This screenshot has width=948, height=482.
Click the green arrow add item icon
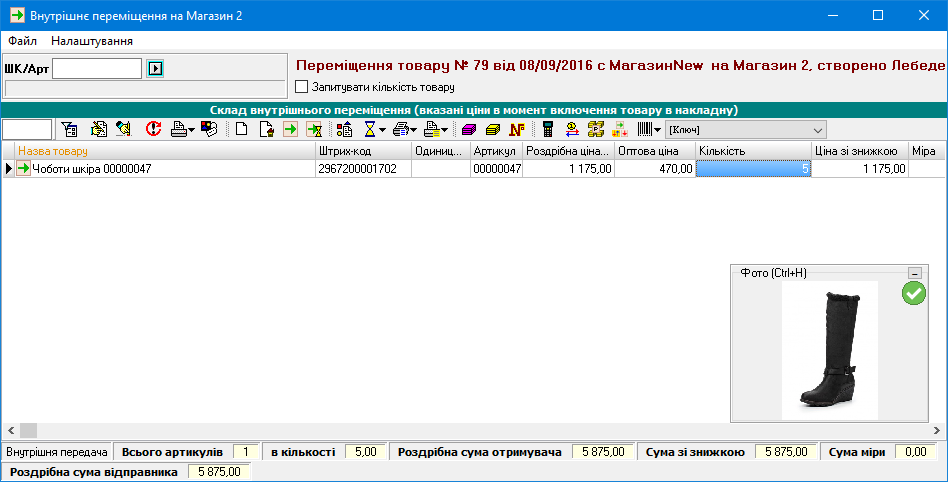(x=290, y=129)
